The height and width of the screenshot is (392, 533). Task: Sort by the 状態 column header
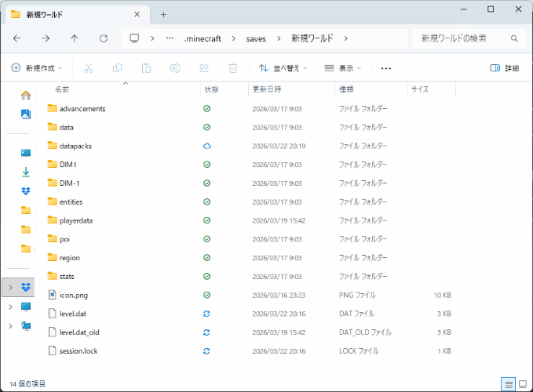211,89
